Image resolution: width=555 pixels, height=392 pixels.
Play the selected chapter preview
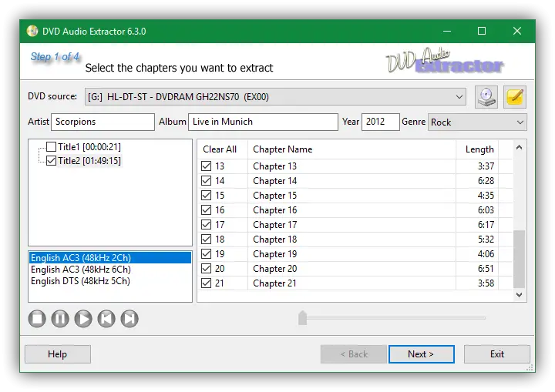[83, 318]
